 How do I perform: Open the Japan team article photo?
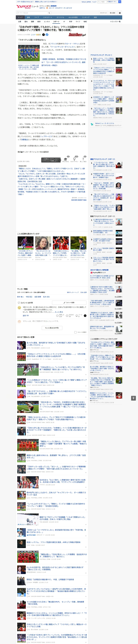tap(29, 53)
